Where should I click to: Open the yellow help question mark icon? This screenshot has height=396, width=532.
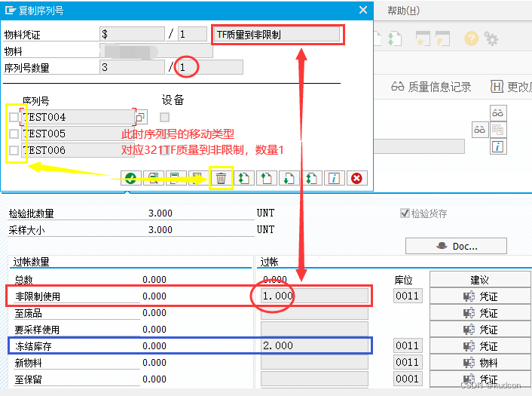[471, 38]
